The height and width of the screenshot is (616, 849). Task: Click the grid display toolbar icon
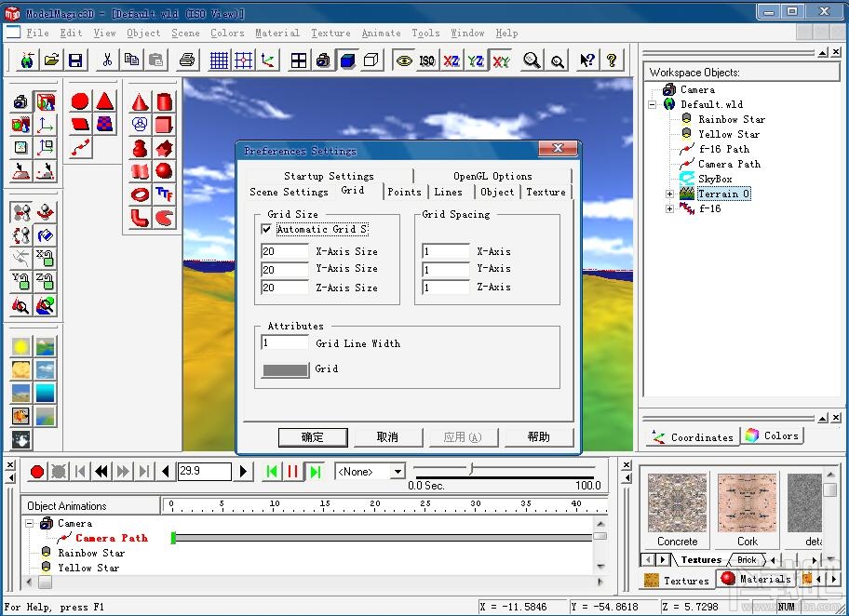point(217,60)
